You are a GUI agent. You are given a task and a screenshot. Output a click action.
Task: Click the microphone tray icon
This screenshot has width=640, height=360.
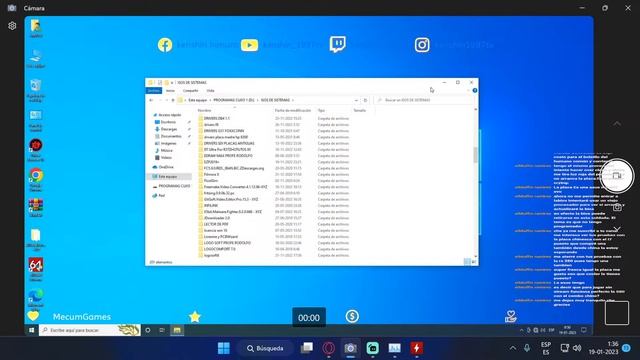[x=527, y=348]
